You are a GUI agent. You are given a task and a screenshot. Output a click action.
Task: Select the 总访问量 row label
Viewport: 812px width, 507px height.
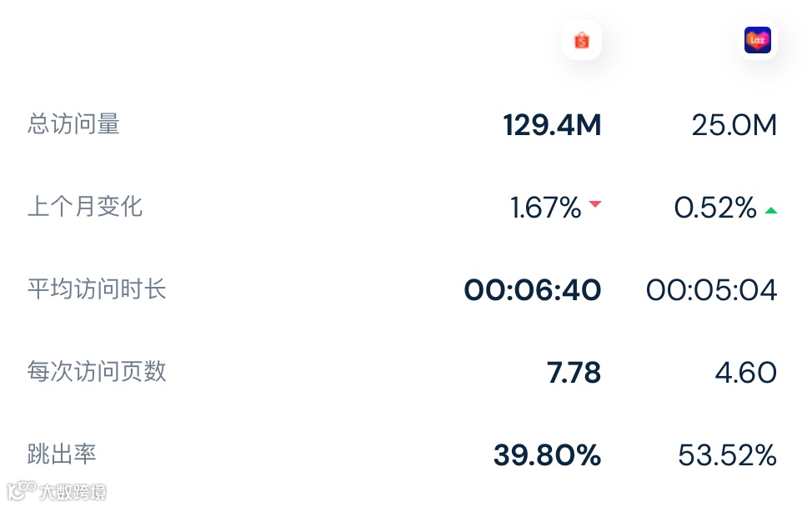[x=74, y=124]
